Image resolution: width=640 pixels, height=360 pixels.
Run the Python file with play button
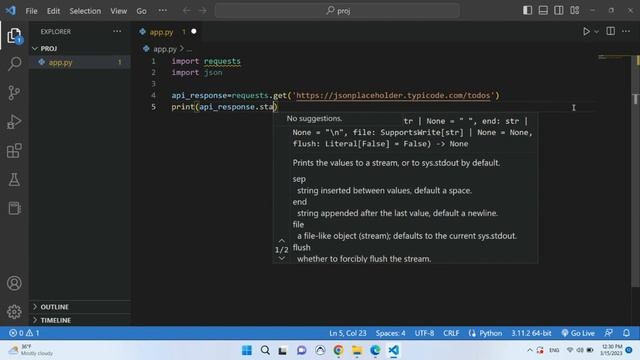[x=586, y=31]
